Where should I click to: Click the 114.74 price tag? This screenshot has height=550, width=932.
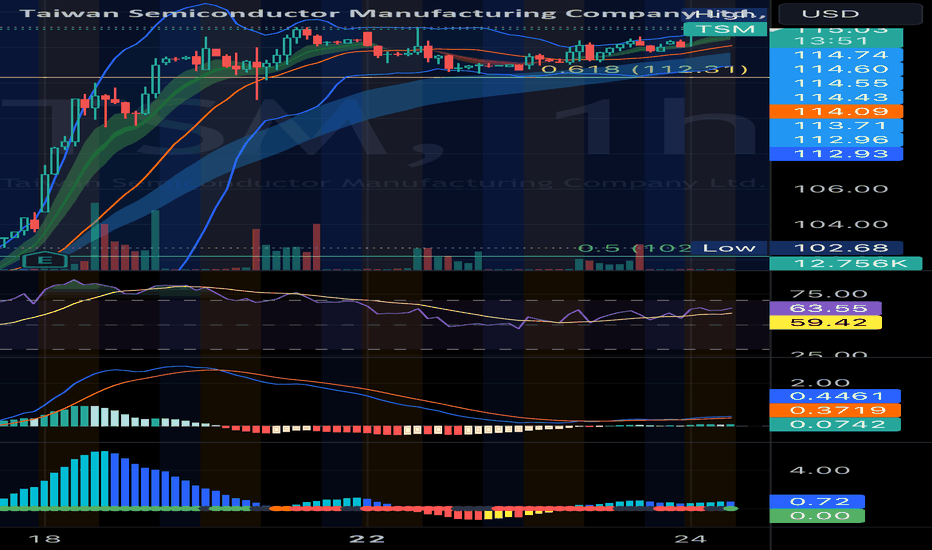tap(836, 55)
